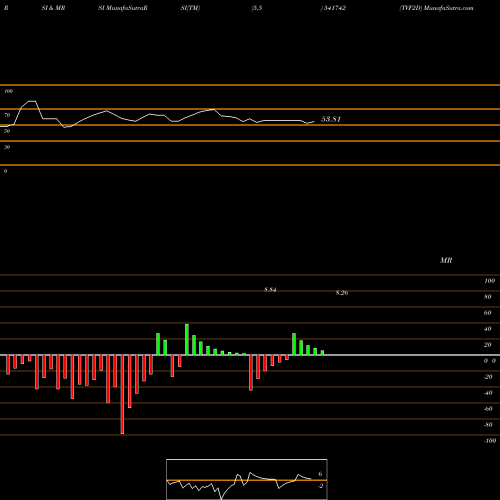
Task: Click the (TVF2D) MunafaSutra.com header text
Action: pos(436,8)
